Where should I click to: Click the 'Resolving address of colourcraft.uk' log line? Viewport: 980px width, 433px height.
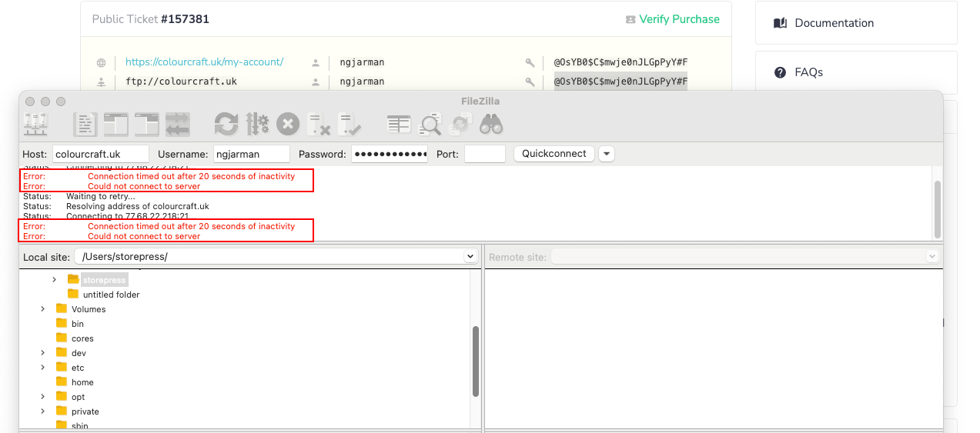pyautogui.click(x=137, y=206)
